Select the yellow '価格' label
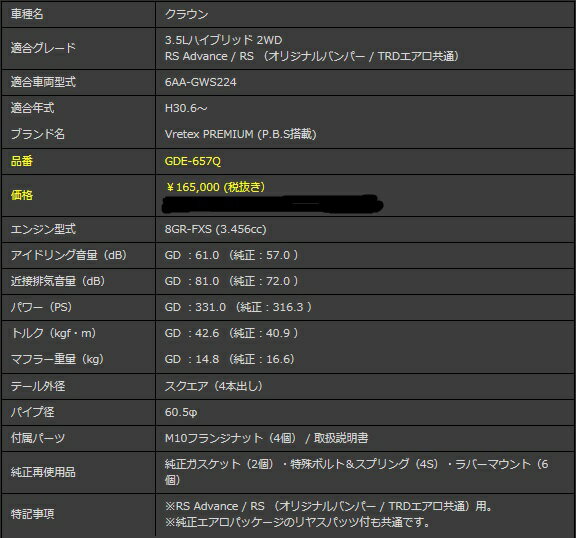 [22, 195]
